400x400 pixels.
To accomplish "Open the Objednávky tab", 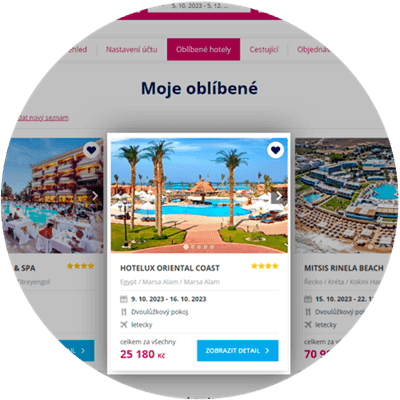I will coord(314,50).
